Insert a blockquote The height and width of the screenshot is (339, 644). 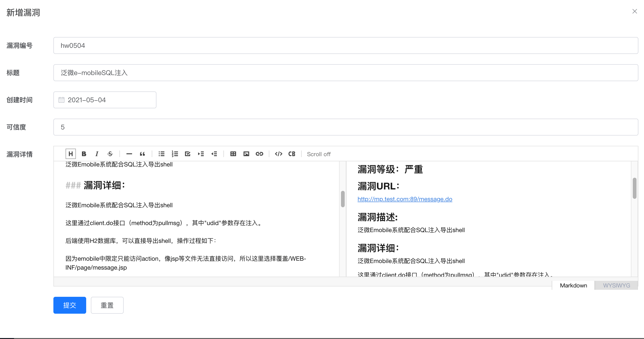[142, 154]
